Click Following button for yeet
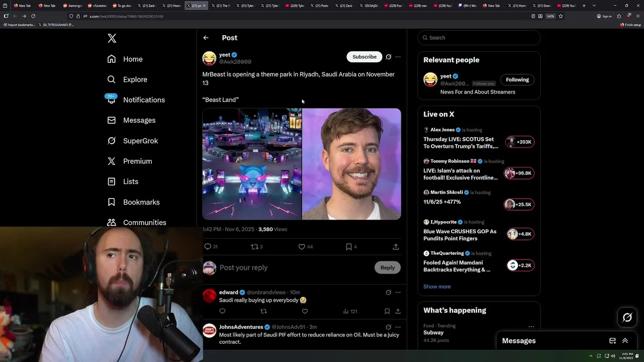The height and width of the screenshot is (362, 644). (517, 79)
